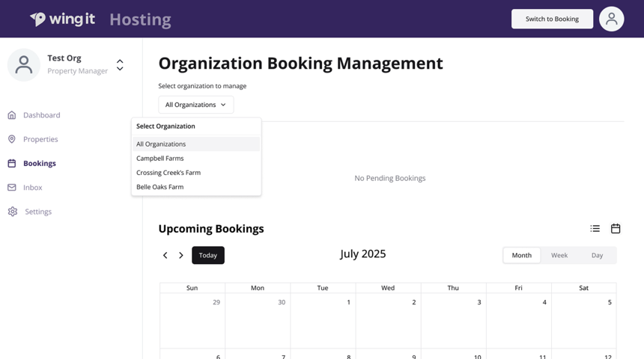Viewport: 644px width, 359px height.
Task: Open the user profile avatar in header
Action: click(x=611, y=19)
